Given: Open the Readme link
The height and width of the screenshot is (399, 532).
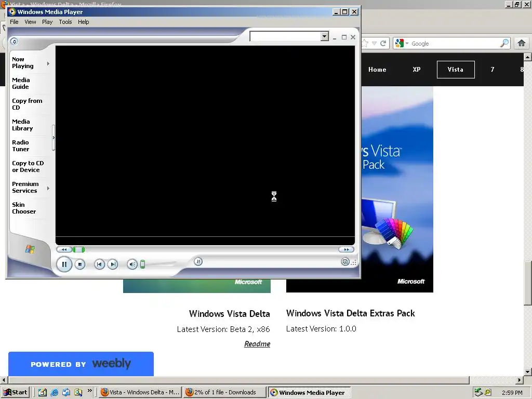Looking at the screenshot, I should tap(257, 344).
